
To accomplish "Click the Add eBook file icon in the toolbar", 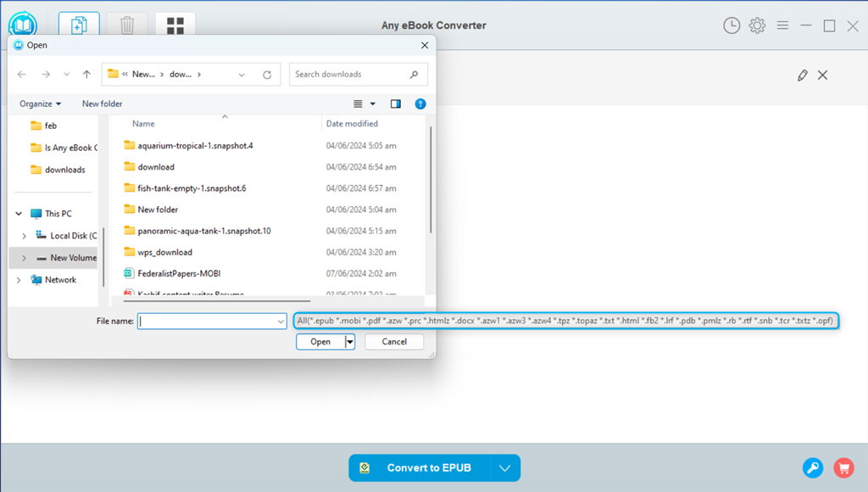I will point(79,25).
